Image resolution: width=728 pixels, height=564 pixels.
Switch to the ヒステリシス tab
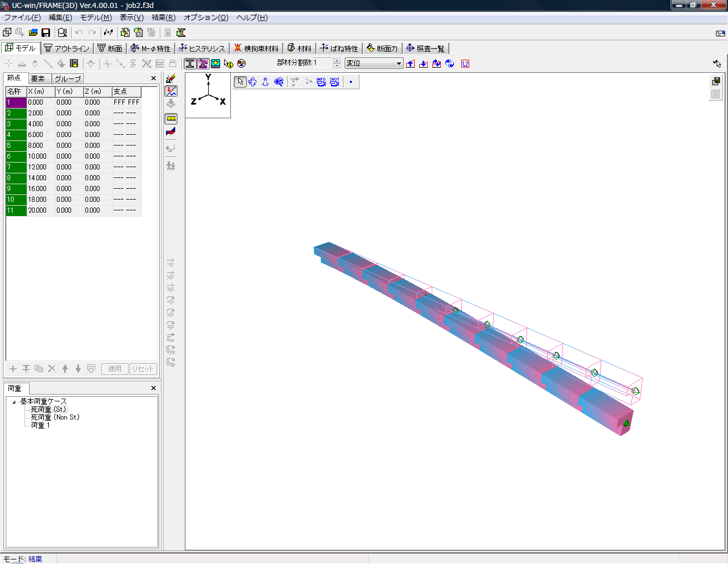point(201,49)
